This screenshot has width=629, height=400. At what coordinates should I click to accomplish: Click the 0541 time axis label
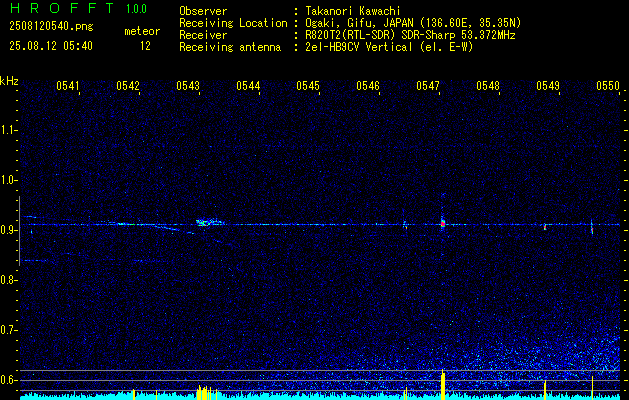[68, 86]
